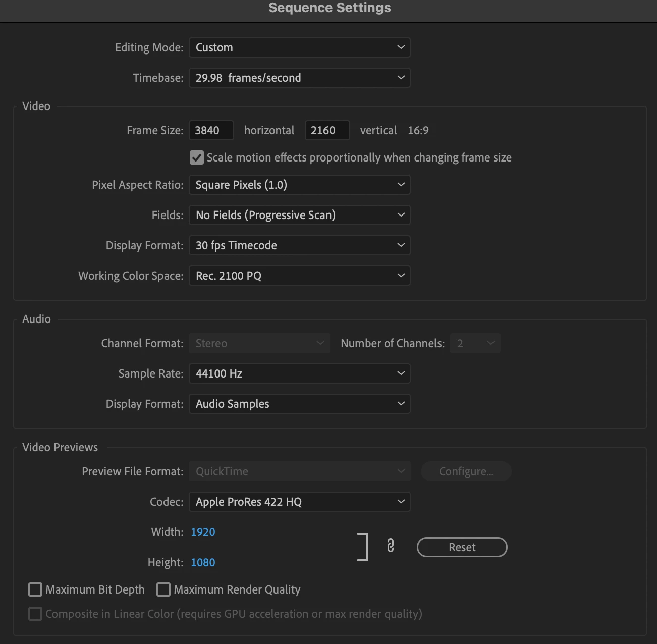Screen dimensions: 657x644
Task: Enable Maximum Render Quality checkbox
Action: (x=163, y=589)
